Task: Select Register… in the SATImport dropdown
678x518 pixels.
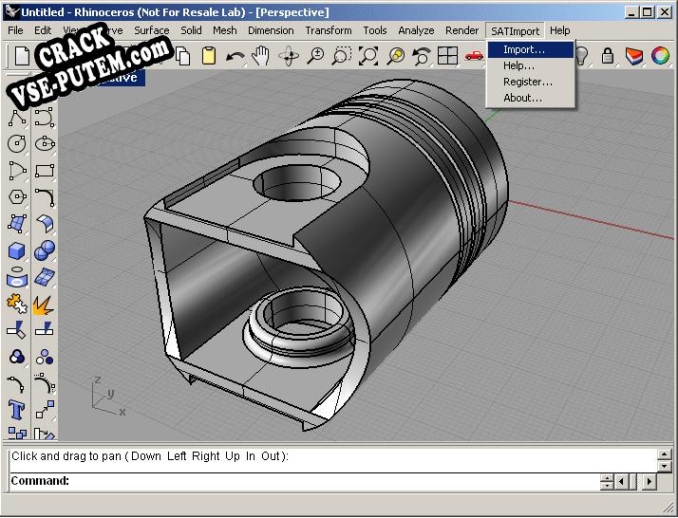Action: [527, 82]
